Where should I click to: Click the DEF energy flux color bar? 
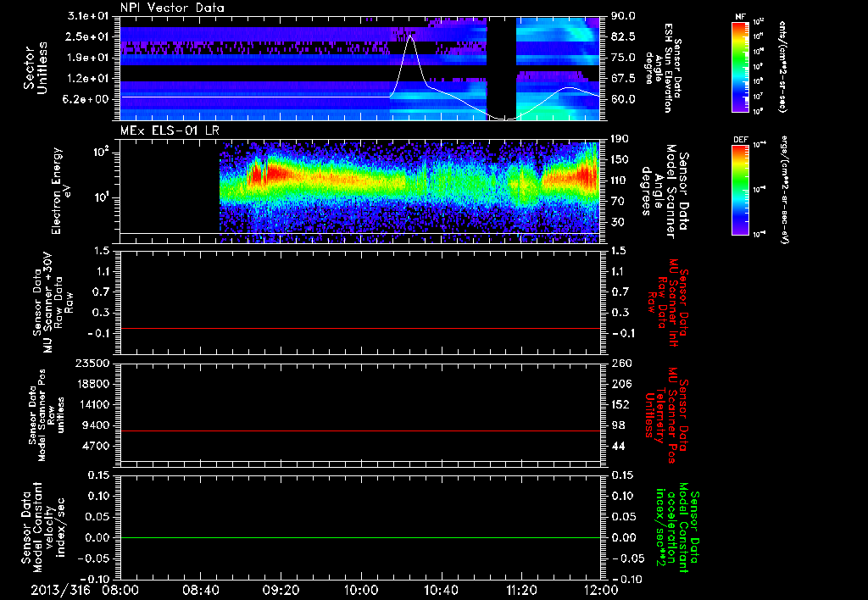point(741,190)
